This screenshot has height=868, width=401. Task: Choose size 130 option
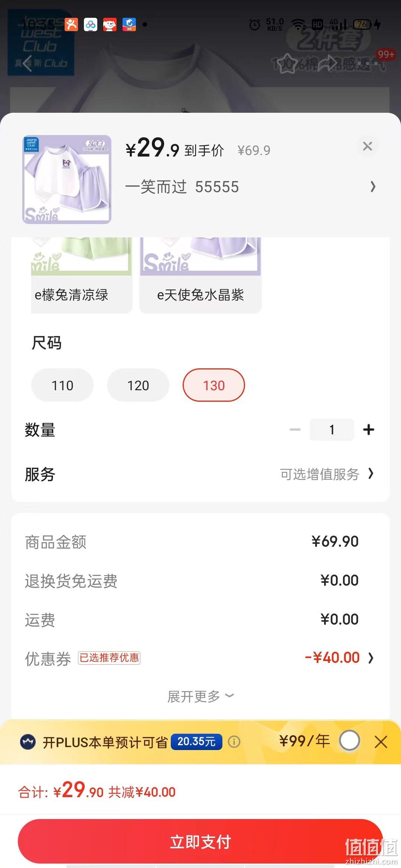pos(214,385)
